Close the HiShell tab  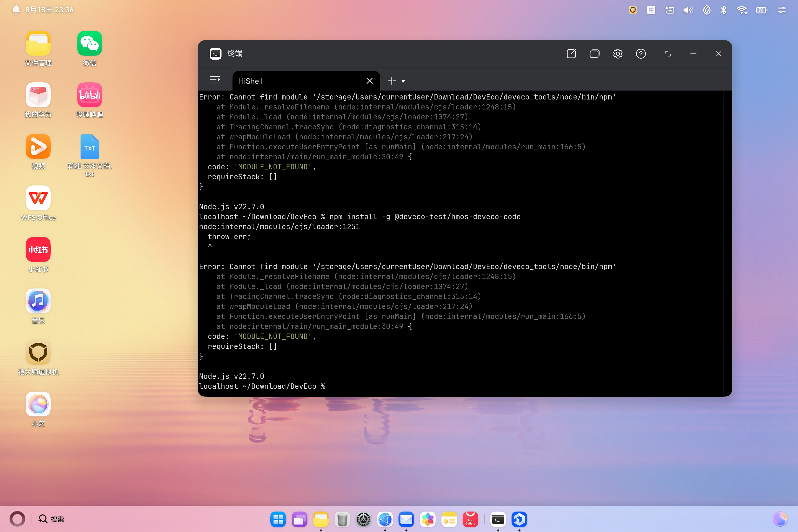tap(370, 81)
